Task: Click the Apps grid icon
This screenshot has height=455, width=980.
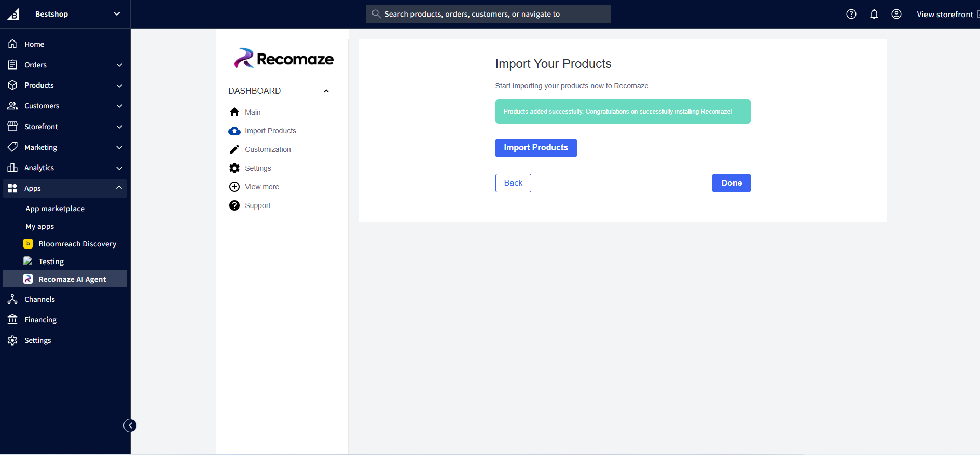Action: tap(12, 188)
